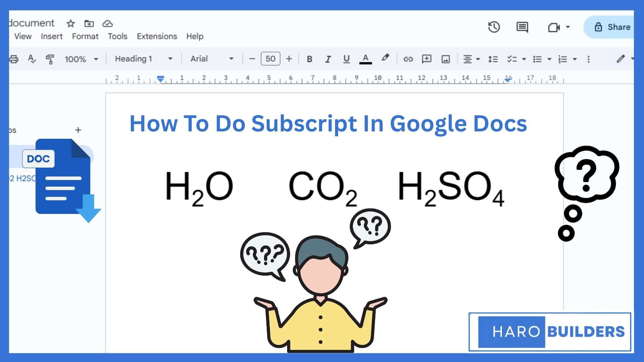Open the text color picker

[x=365, y=59]
